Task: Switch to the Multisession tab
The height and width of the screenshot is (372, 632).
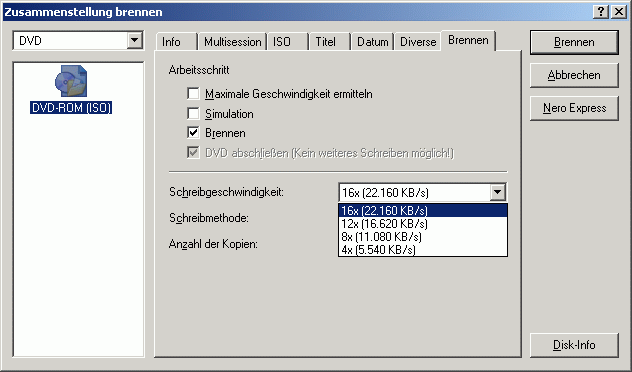Action: [x=232, y=42]
